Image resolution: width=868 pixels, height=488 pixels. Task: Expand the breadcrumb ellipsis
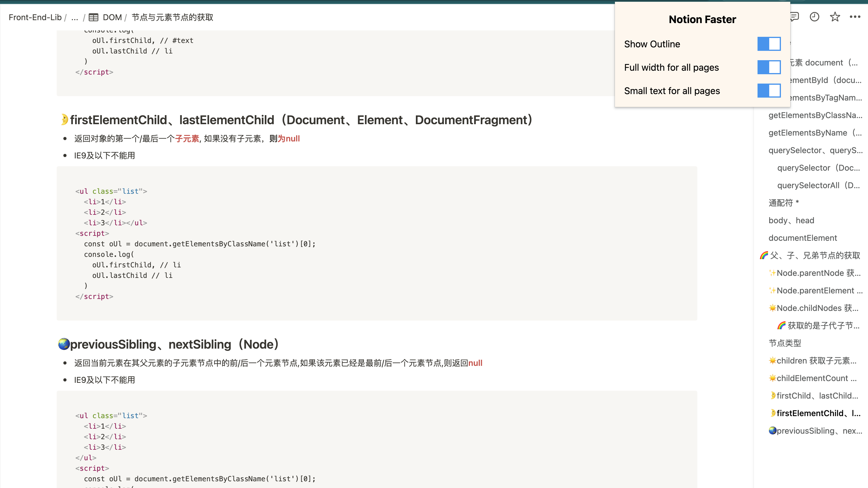[x=75, y=17]
